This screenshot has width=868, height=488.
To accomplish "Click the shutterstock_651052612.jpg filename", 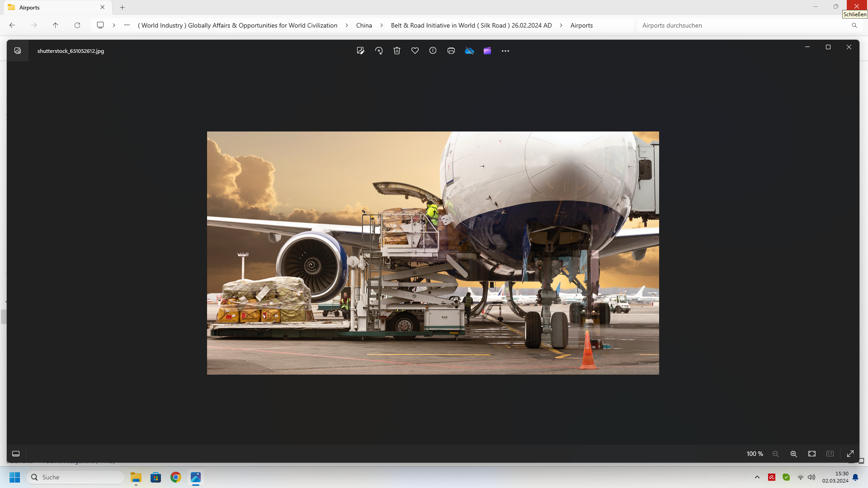I will click(x=71, y=51).
